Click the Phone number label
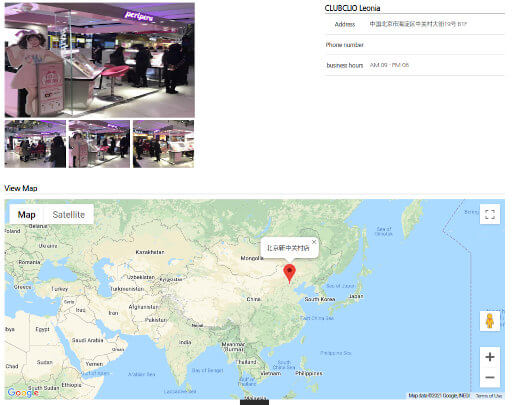The image size is (512, 405). pos(345,45)
